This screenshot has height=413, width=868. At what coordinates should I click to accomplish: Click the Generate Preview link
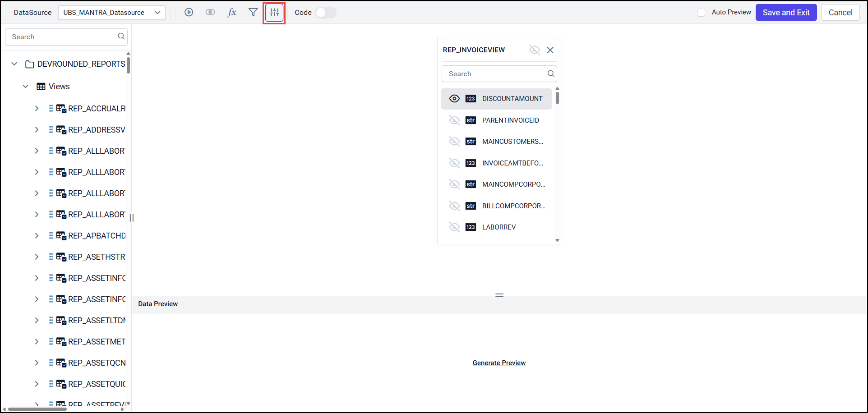pyautogui.click(x=499, y=363)
